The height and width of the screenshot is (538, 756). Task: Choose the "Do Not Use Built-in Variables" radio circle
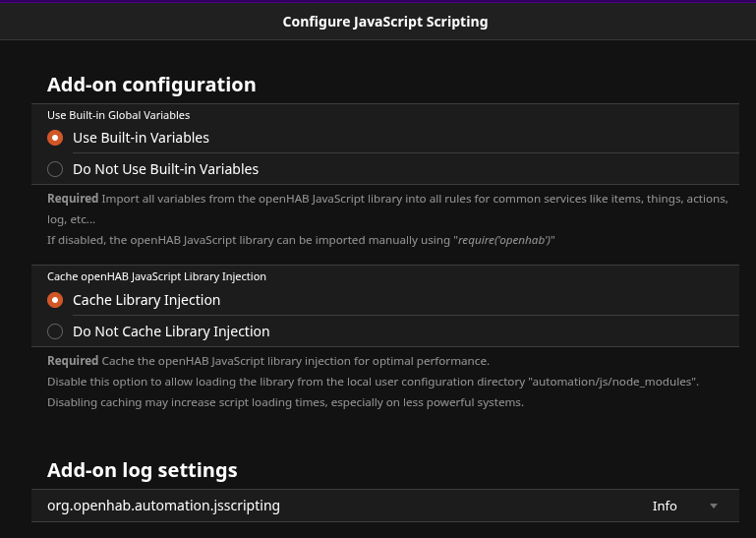point(55,169)
